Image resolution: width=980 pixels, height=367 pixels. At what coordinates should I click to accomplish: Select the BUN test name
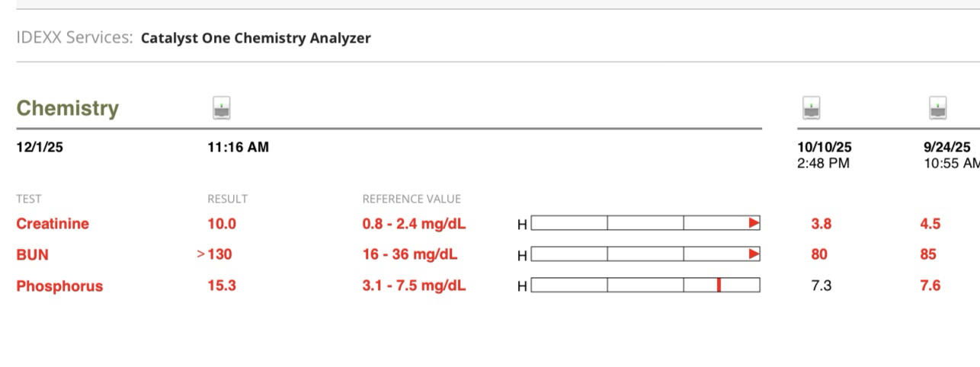[x=32, y=255]
